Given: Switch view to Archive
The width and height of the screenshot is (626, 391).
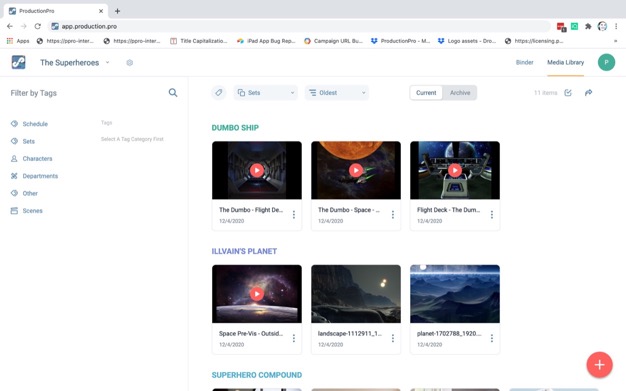Looking at the screenshot, I should point(460,93).
